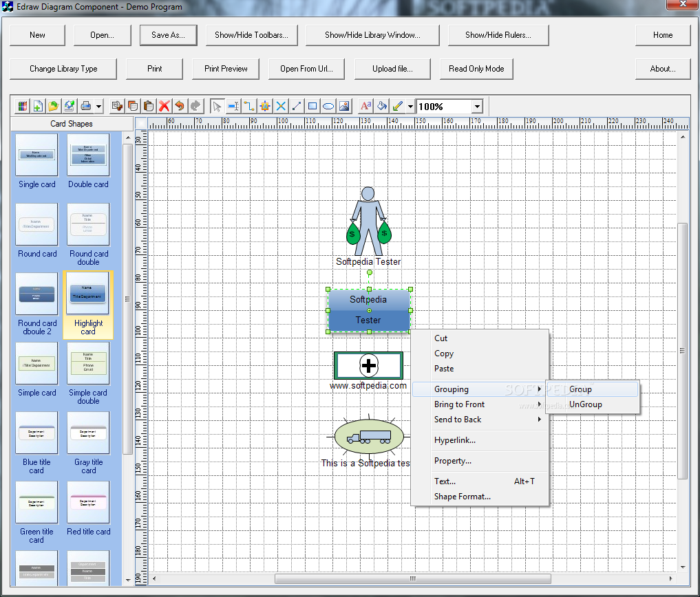Toggle Show/Hide Toolbars

pyautogui.click(x=251, y=35)
